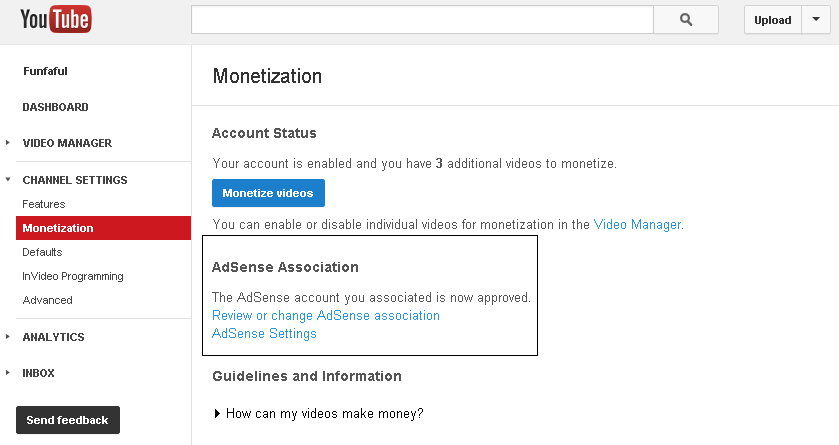Open InVideo Programming settings

coord(73,276)
